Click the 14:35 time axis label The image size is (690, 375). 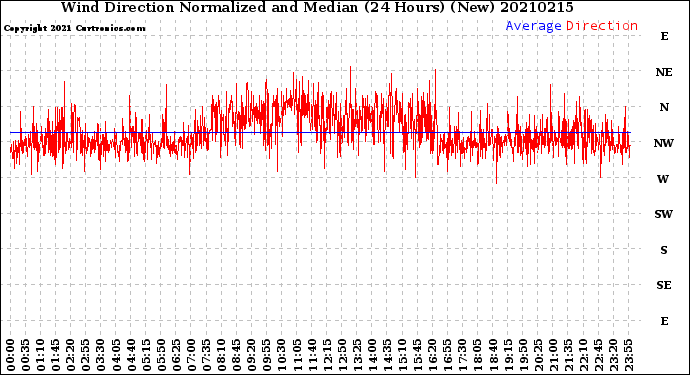[x=387, y=355]
